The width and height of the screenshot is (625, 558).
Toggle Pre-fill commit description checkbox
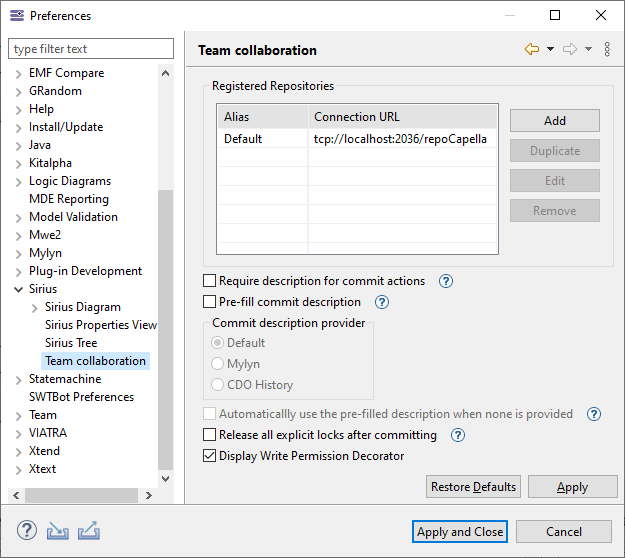[x=210, y=302]
